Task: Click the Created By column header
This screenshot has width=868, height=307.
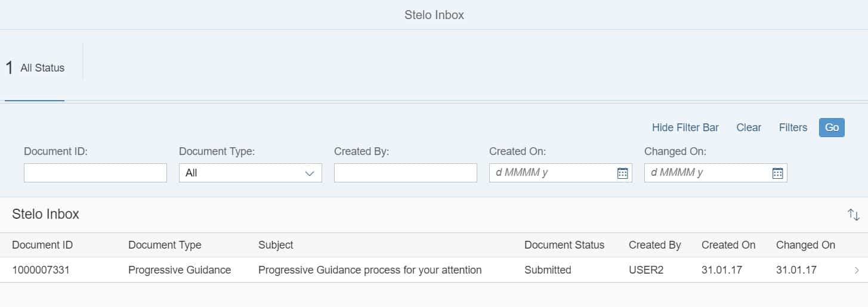Action: [654, 245]
